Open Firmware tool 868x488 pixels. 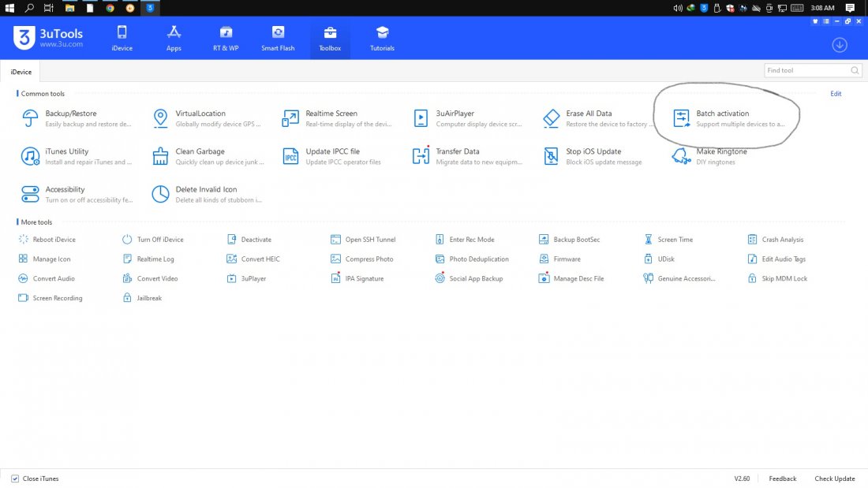tap(559, 259)
